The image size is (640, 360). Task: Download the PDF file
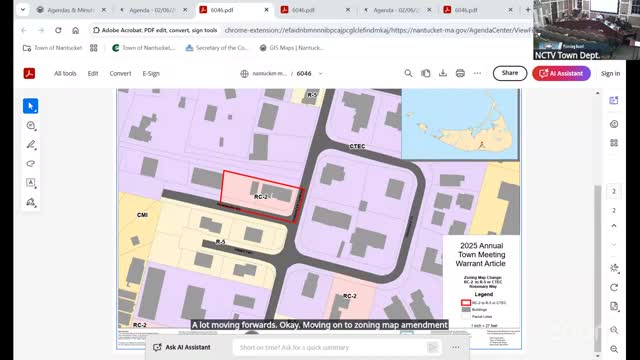[x=443, y=73]
